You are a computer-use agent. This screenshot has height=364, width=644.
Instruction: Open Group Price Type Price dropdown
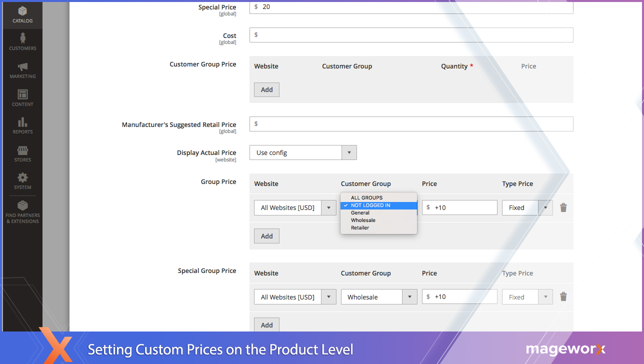(527, 207)
